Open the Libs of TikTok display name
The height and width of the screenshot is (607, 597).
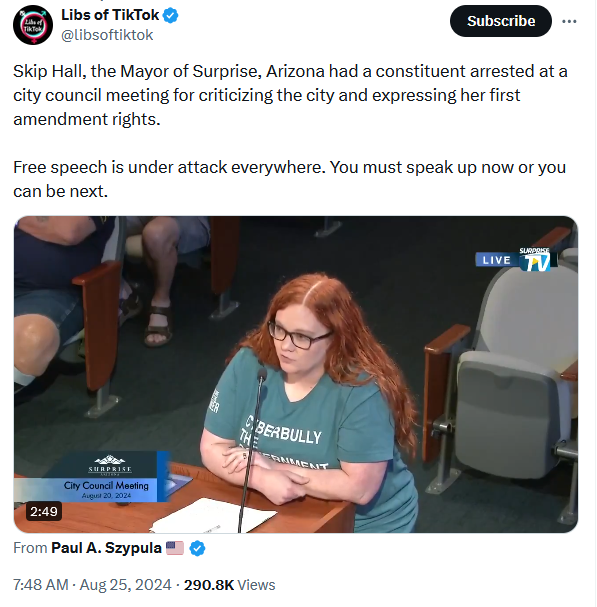click(110, 15)
